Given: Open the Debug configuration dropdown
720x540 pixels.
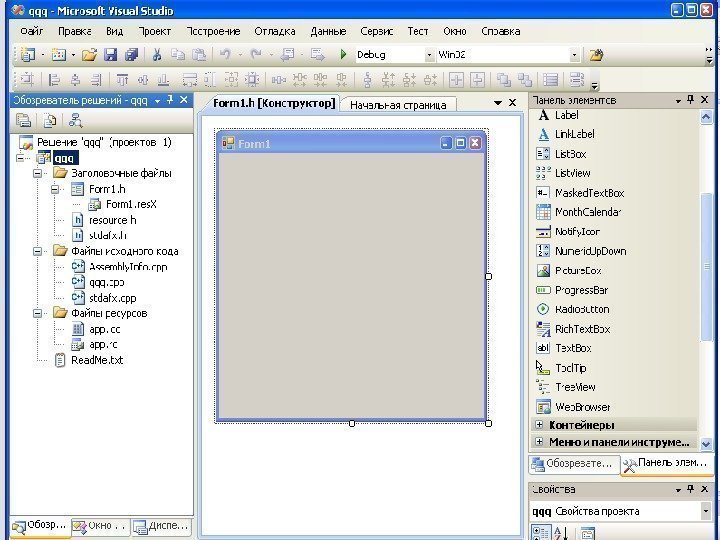Looking at the screenshot, I should 429,55.
